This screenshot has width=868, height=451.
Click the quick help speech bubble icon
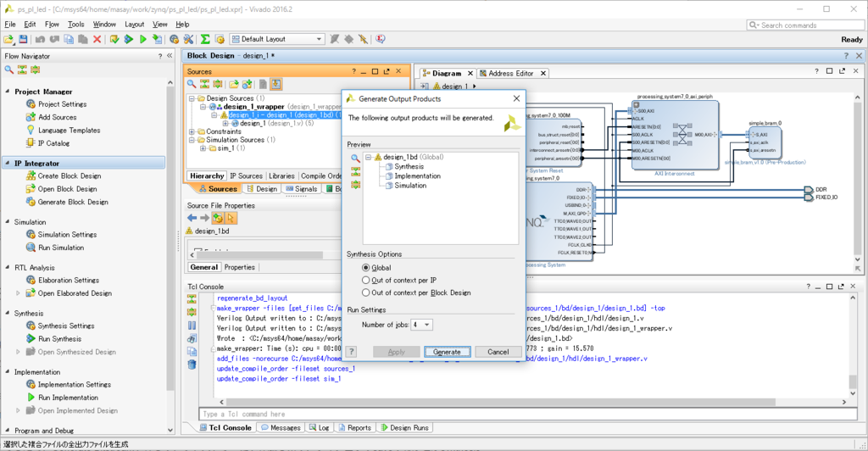tap(381, 39)
